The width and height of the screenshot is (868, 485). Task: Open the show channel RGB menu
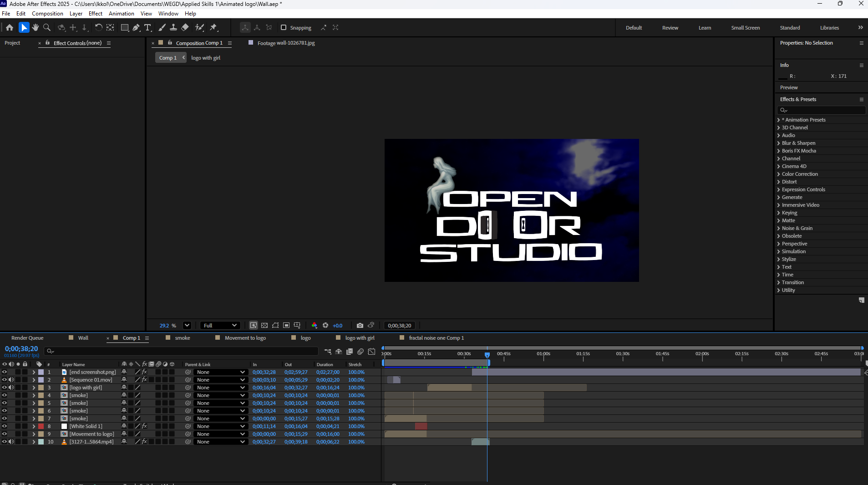[314, 325]
